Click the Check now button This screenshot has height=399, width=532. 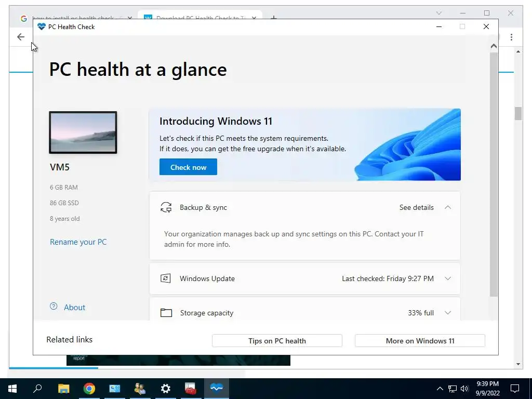click(x=188, y=167)
